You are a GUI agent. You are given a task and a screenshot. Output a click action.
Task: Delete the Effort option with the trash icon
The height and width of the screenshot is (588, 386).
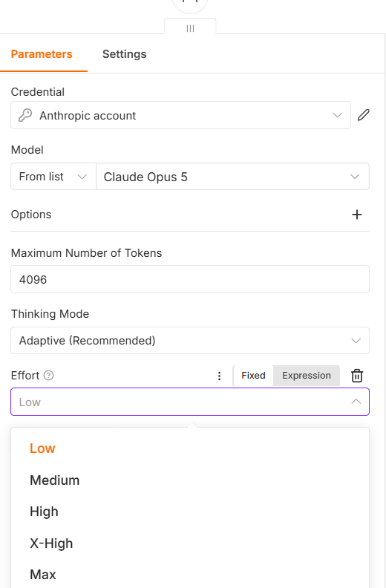(x=357, y=376)
